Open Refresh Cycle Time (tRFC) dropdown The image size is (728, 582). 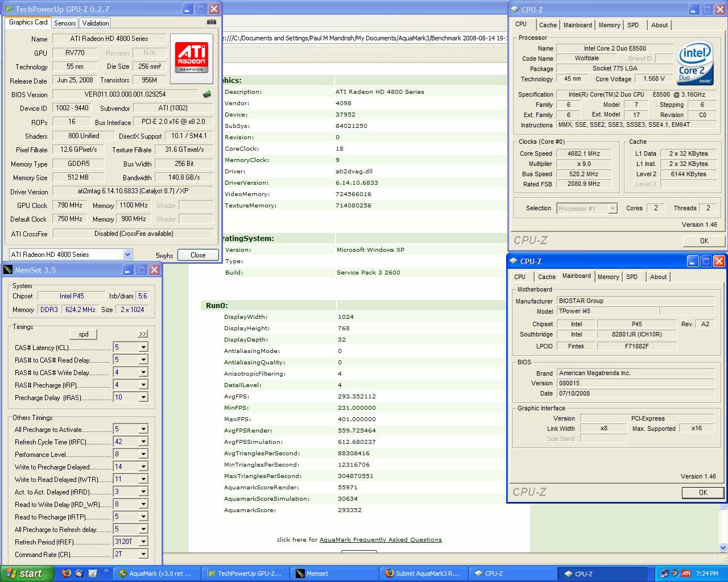(143, 442)
